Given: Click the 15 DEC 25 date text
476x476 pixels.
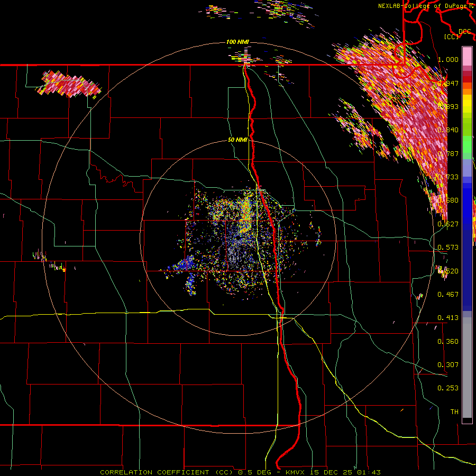Looking at the screenshot, I should point(332,472).
